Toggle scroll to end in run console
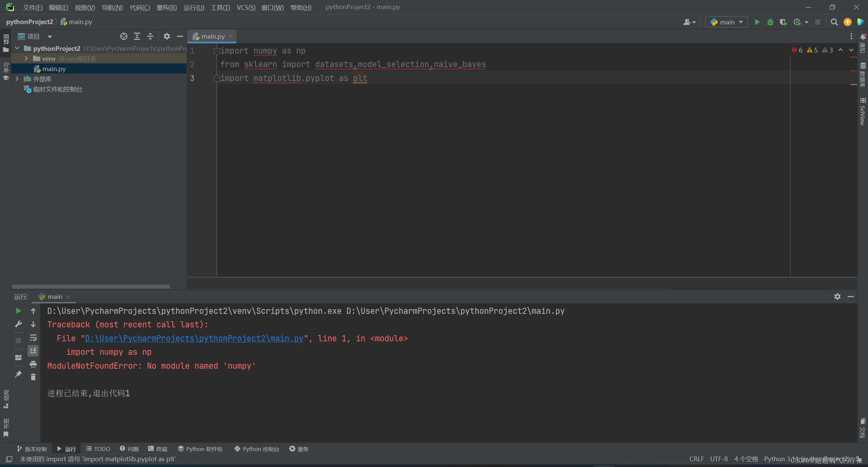 coord(33,351)
